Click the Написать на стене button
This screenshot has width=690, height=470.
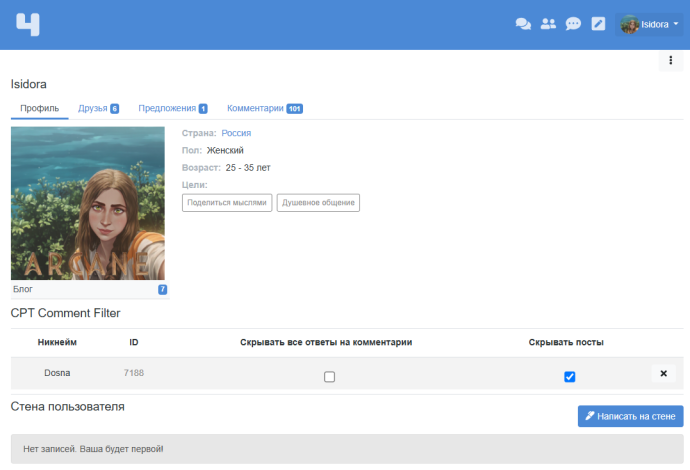coord(630,416)
